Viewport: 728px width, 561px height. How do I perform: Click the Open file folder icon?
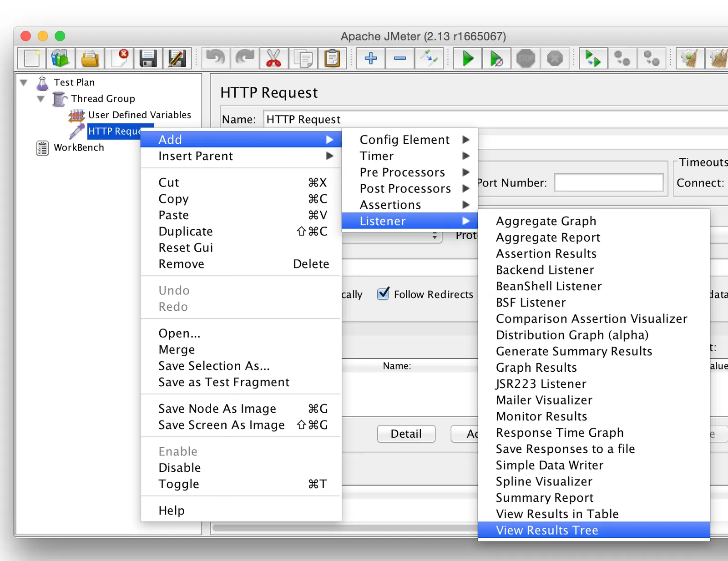[90, 58]
